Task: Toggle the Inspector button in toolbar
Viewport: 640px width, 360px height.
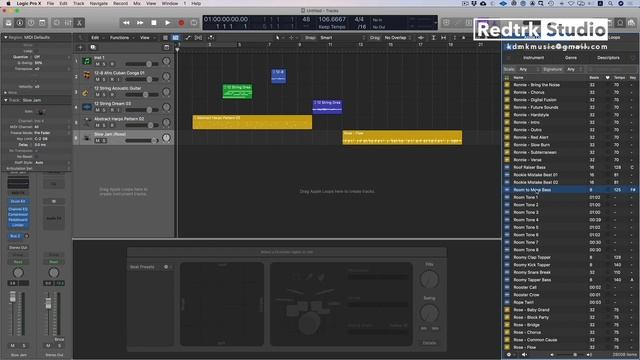Action: tap(20, 23)
